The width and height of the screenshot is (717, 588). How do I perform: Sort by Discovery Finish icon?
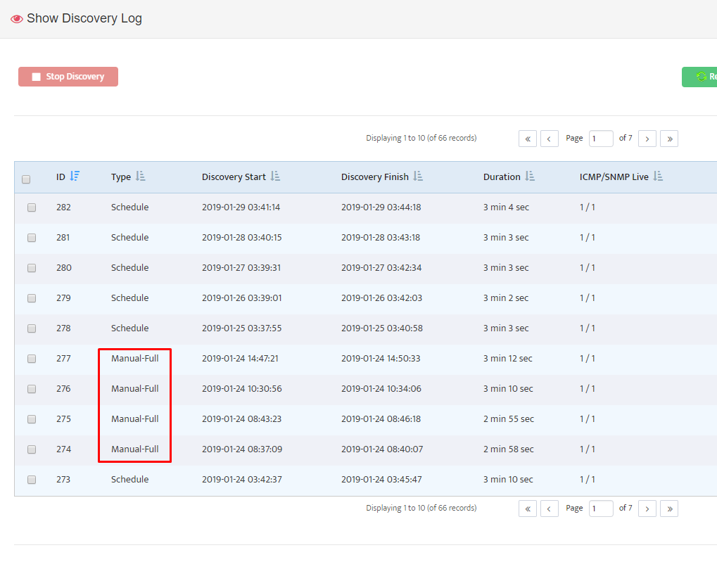(x=418, y=176)
